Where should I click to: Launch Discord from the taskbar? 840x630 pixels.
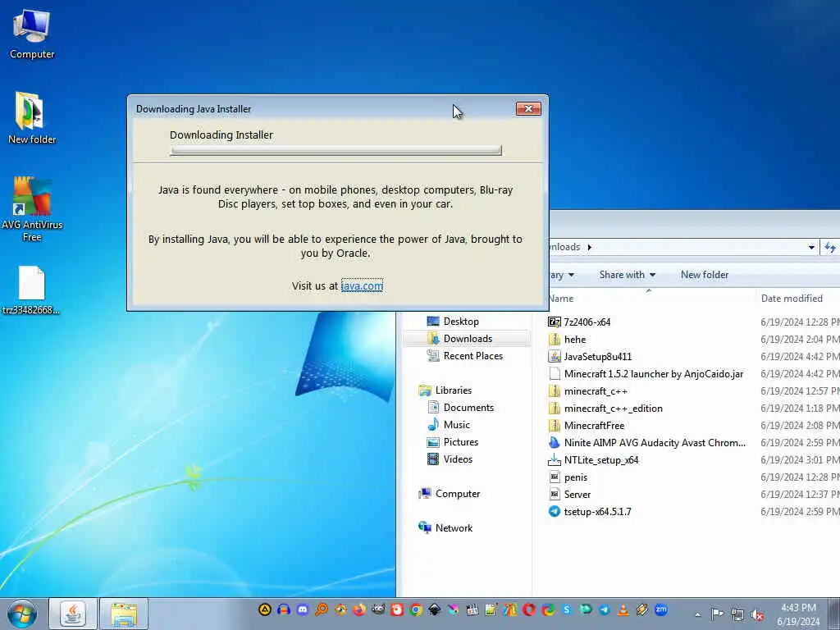(303, 609)
